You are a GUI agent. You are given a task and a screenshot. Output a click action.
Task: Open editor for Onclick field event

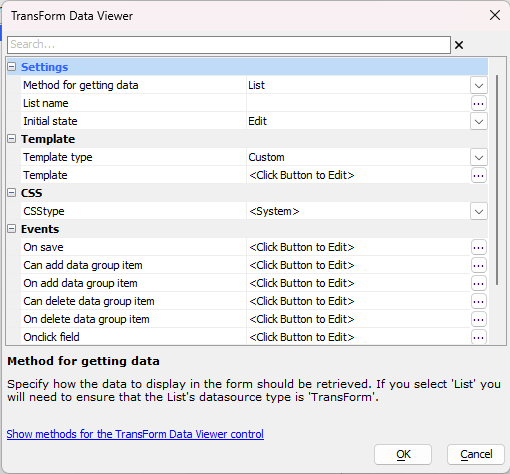click(x=479, y=337)
